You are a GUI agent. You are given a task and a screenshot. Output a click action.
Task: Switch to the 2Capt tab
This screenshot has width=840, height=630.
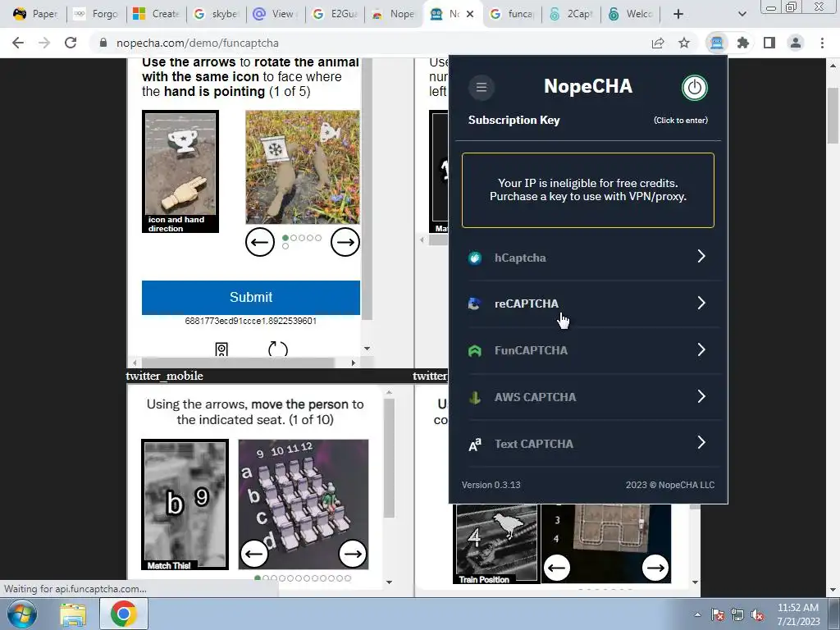click(571, 14)
